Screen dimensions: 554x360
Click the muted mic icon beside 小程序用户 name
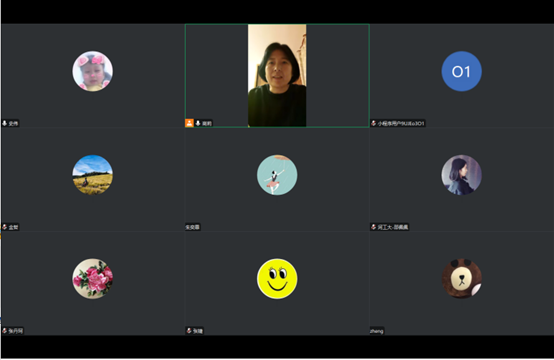coord(373,123)
